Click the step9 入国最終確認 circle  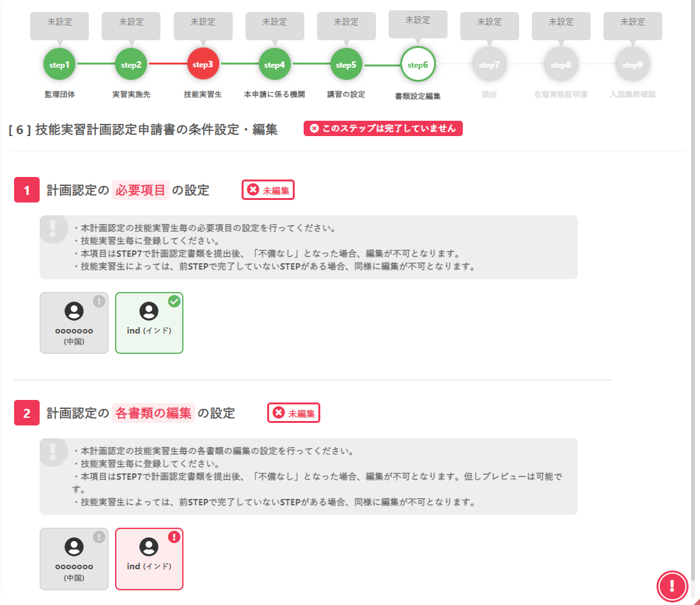click(x=632, y=65)
